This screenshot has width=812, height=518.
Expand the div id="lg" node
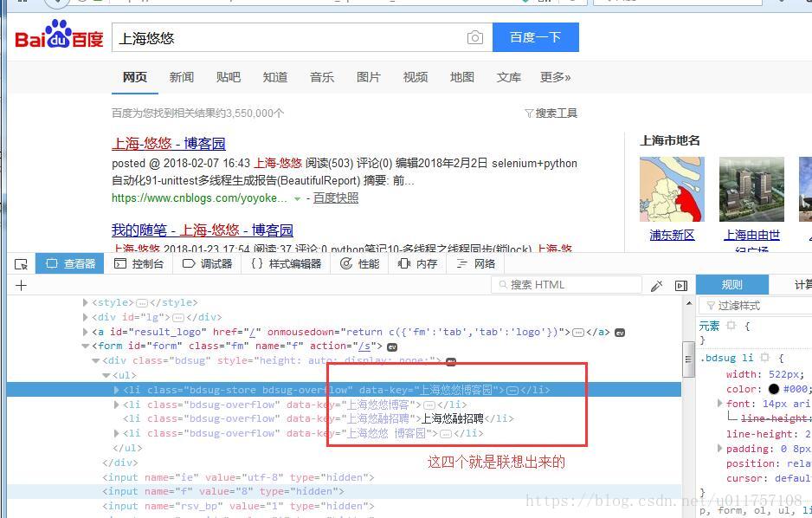pos(86,317)
